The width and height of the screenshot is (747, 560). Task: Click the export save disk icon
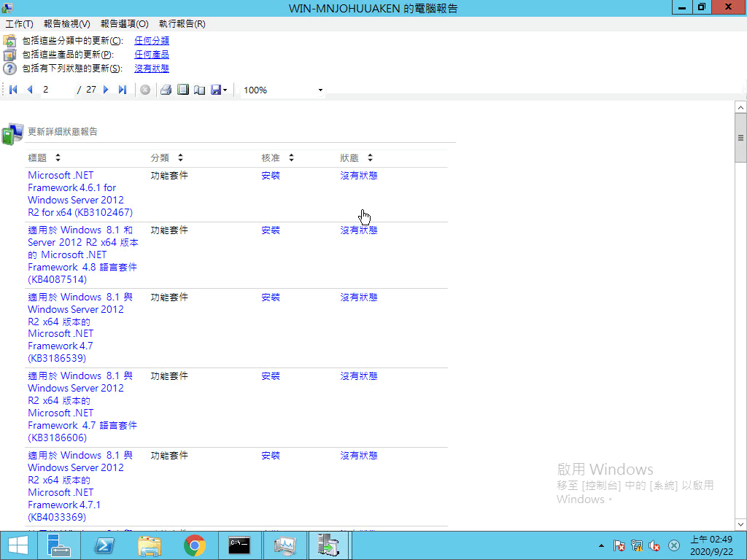[216, 90]
